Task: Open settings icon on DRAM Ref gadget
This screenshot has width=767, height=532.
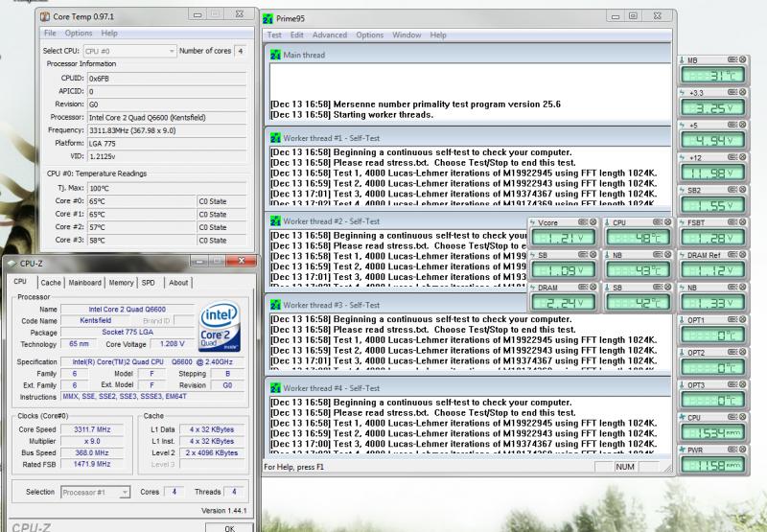Action: pyautogui.click(x=732, y=255)
